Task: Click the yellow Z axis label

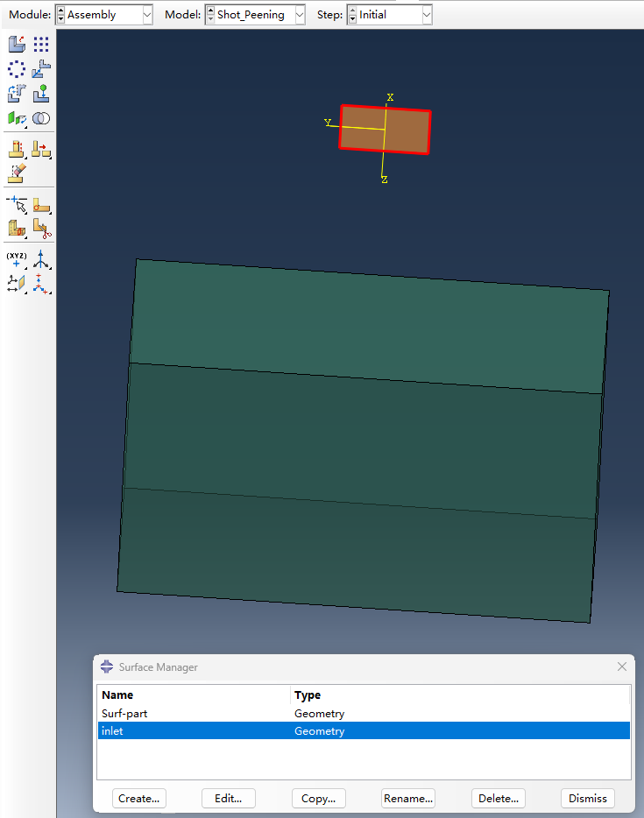Action: pos(385,180)
